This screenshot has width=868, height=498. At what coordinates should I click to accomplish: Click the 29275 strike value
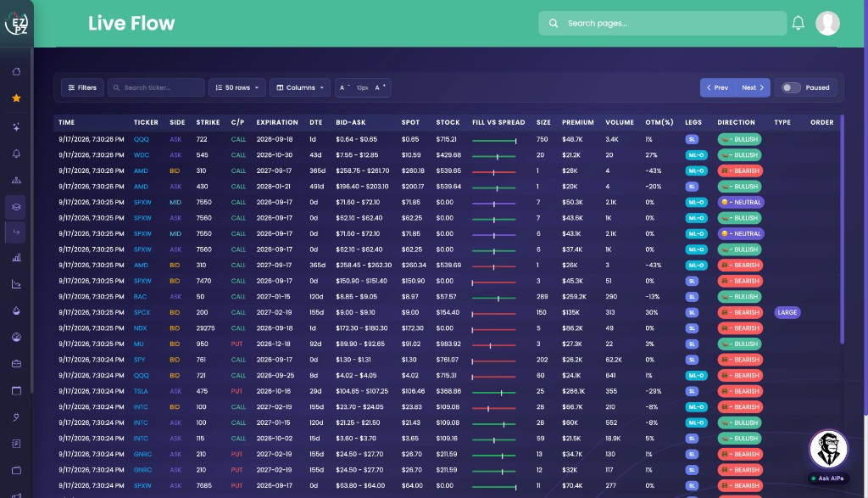[205, 328]
